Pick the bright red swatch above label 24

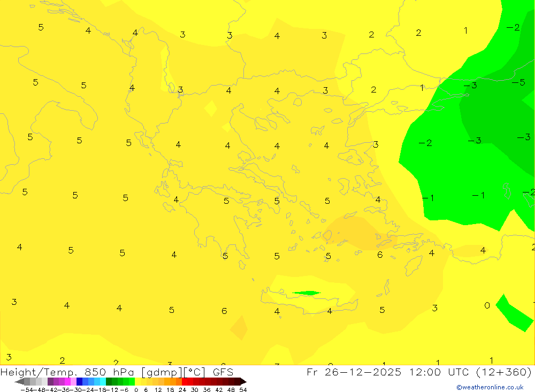[185, 382]
